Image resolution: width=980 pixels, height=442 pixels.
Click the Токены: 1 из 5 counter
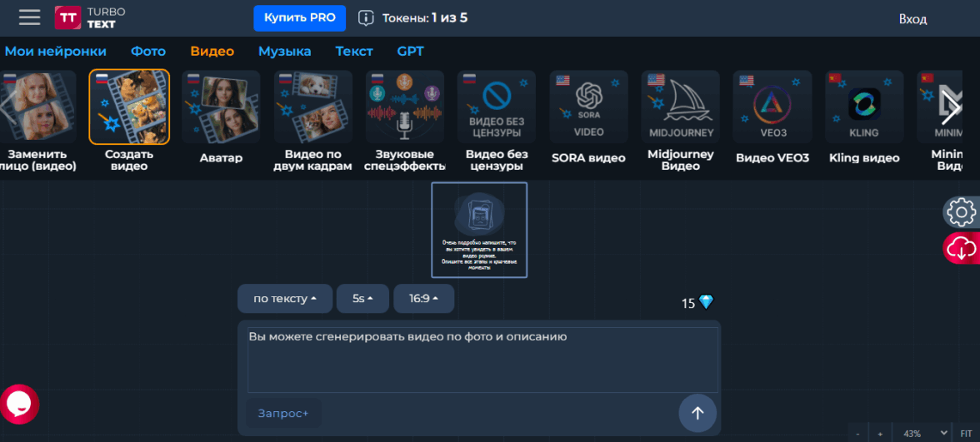click(x=425, y=18)
